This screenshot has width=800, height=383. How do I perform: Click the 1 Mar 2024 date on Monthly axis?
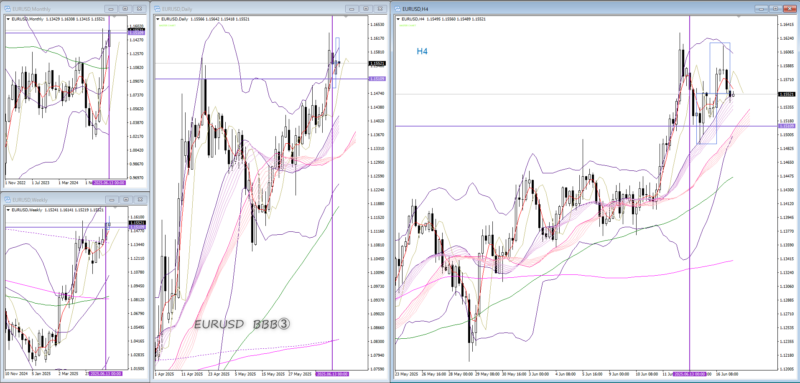click(x=68, y=182)
